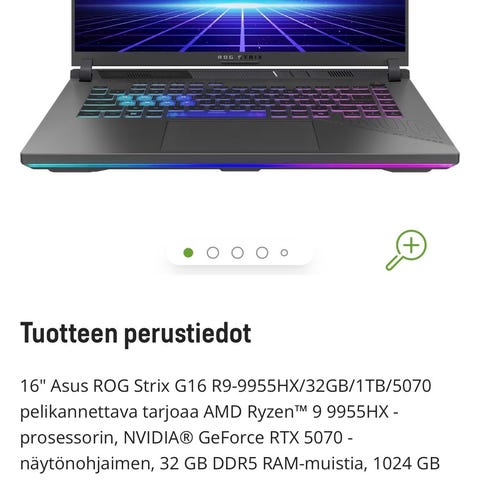480x480 pixels.
Task: Click the cyan-lit WASD key cluster
Action: coord(154,100)
